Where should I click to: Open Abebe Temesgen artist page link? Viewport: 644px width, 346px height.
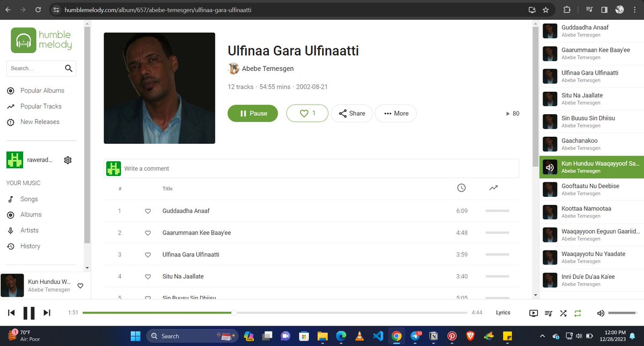pos(268,69)
